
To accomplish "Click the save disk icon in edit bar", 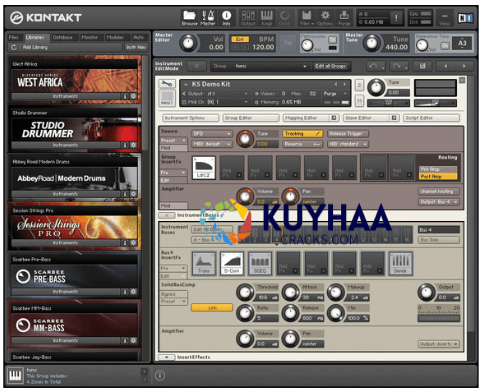I will coord(422,66).
